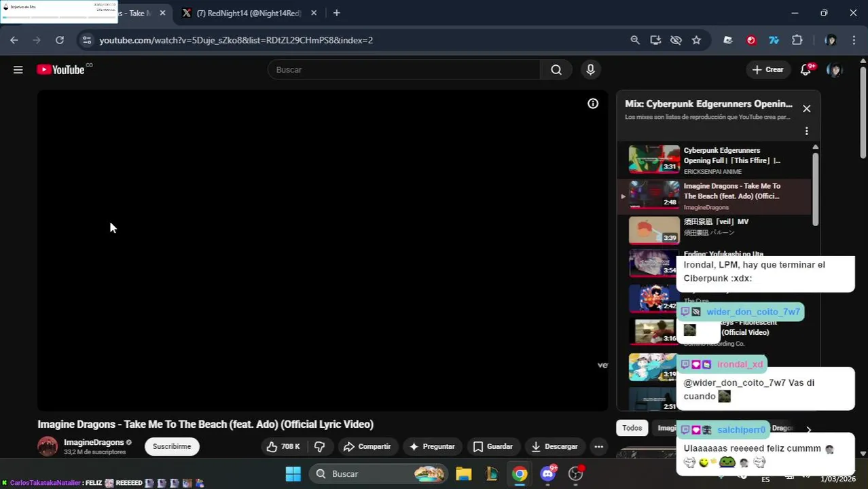This screenshot has width=868, height=489.
Task: Open the ImagineDragons channel avatar
Action: (48, 446)
